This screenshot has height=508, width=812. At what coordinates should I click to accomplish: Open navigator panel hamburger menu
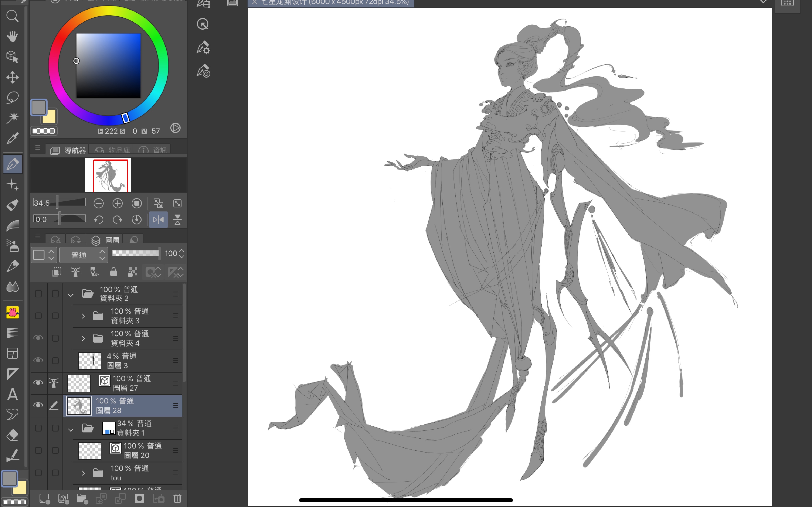pos(38,147)
